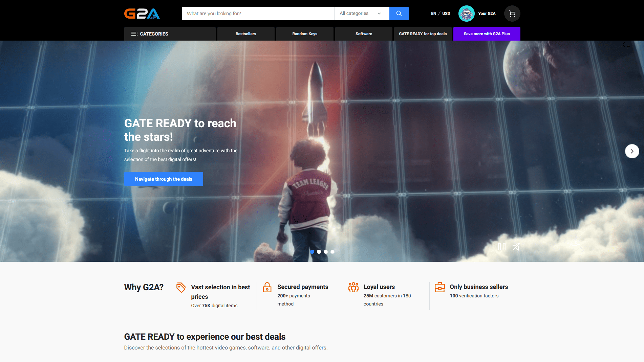Screen dimensions: 644x362
Task: Click Navigate through the deals
Action: 164,179
